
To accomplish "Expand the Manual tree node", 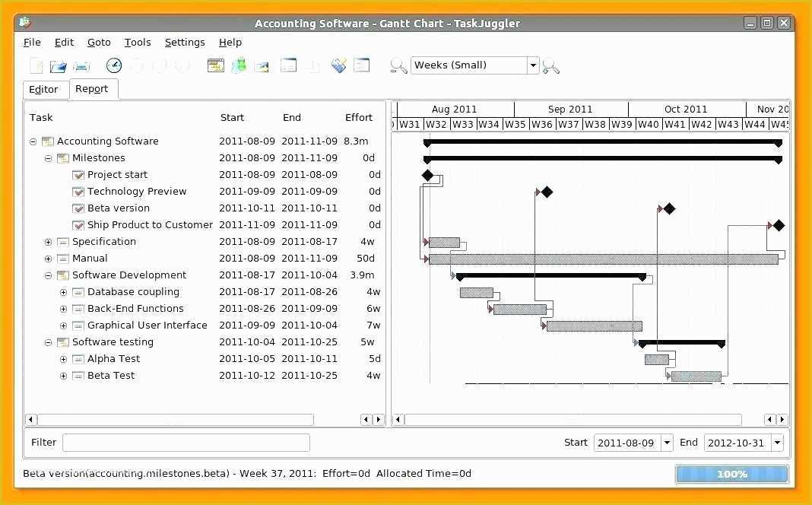I will 48,259.
